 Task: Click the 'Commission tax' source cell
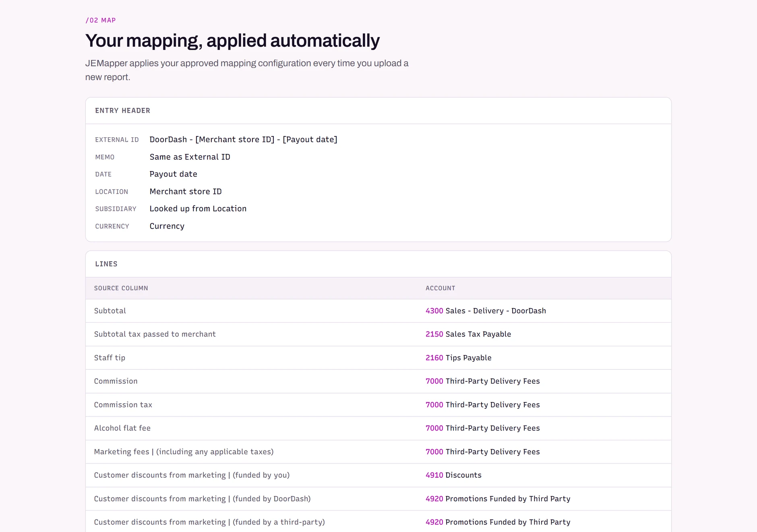[123, 405]
